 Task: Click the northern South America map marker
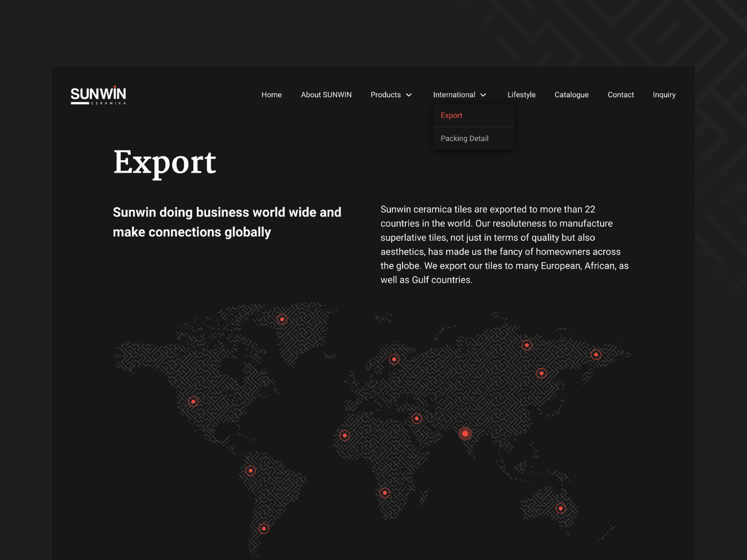point(251,471)
